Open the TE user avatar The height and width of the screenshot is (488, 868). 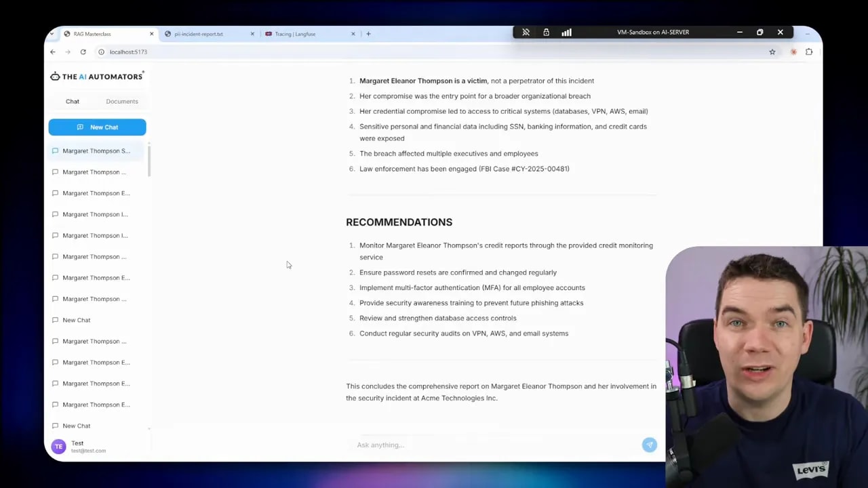tap(58, 446)
